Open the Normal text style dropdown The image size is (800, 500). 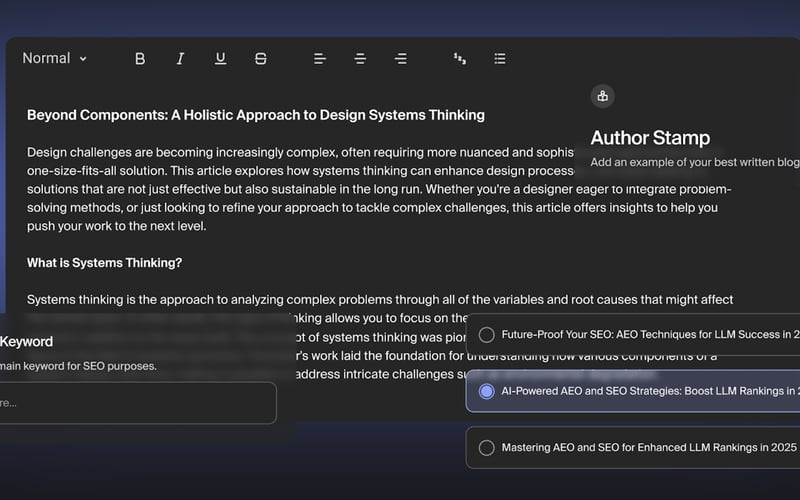(55, 58)
